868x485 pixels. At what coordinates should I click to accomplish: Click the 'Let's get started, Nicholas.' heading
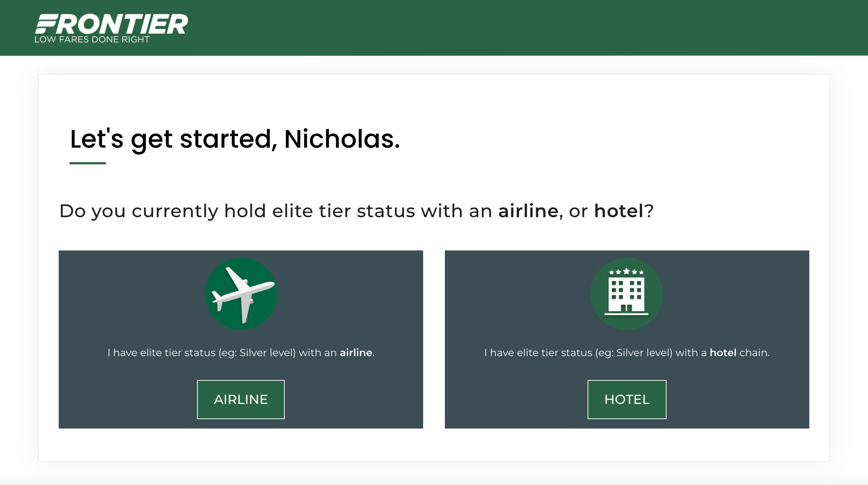[x=235, y=139]
